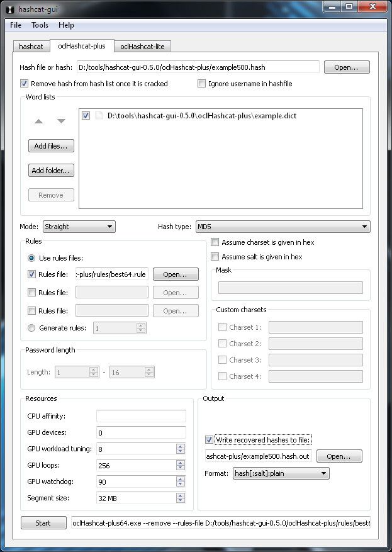Click the Segment size value field
This screenshot has width=392, height=552.
point(137,498)
